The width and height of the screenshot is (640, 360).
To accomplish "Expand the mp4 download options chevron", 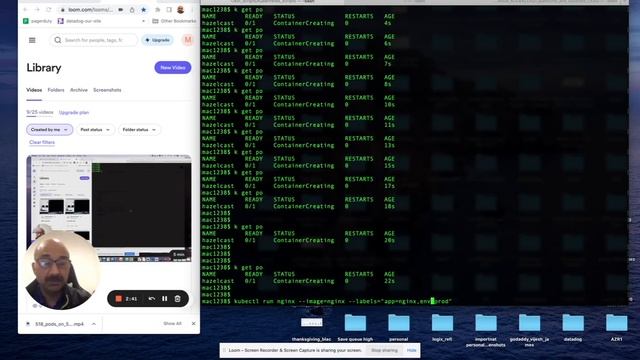I will [94, 324].
